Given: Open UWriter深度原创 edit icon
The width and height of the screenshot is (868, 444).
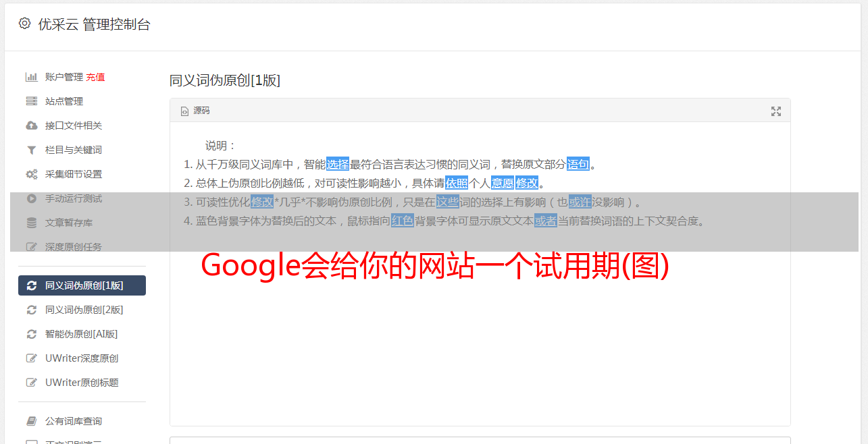Looking at the screenshot, I should pyautogui.click(x=31, y=358).
